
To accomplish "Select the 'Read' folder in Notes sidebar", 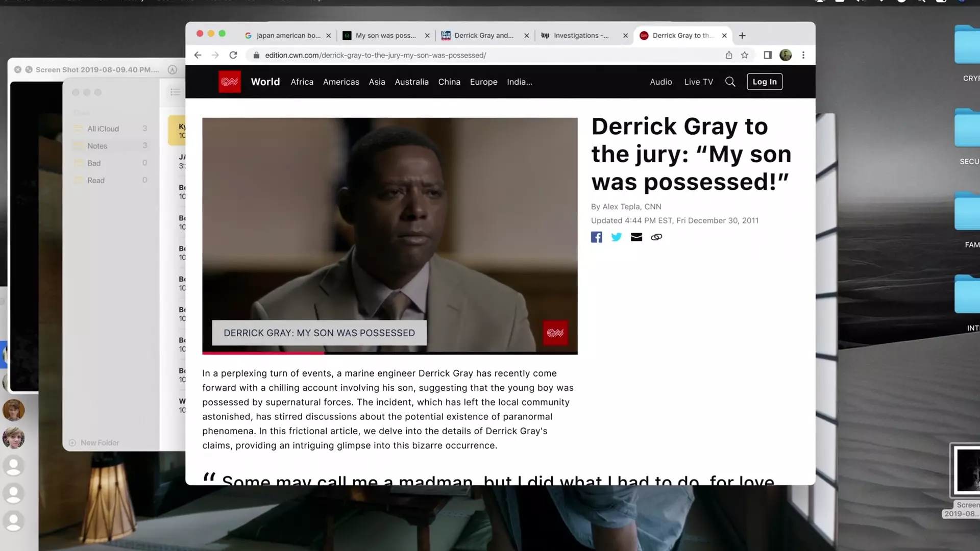I will click(x=111, y=181).
